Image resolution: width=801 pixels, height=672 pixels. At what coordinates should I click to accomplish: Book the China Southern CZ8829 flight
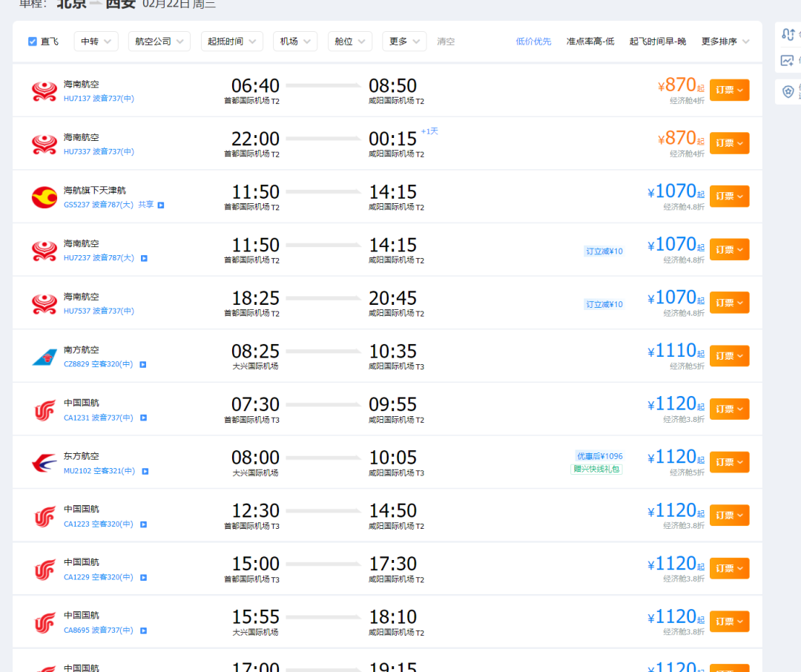point(730,356)
